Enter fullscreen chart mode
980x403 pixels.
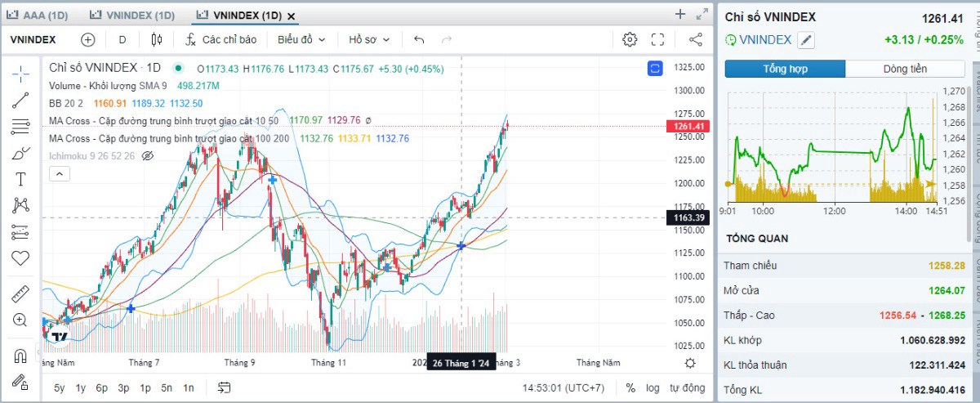658,39
